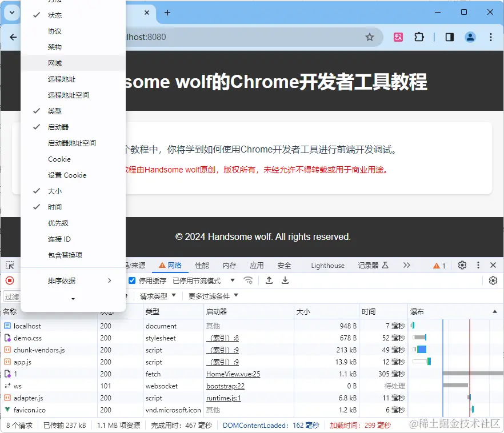This screenshot has height=433, width=504.
Task: Open the tab search dropdown arrow
Action: (x=12, y=13)
